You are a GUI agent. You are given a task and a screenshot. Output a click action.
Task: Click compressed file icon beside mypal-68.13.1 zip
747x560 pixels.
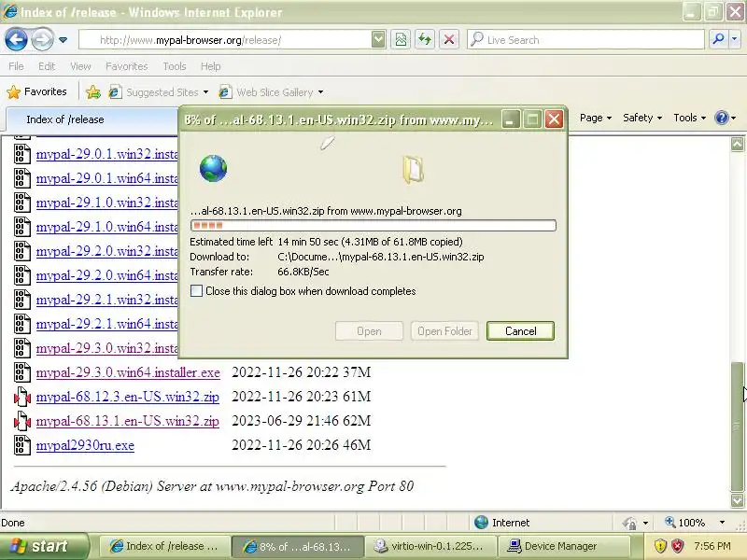coord(21,421)
